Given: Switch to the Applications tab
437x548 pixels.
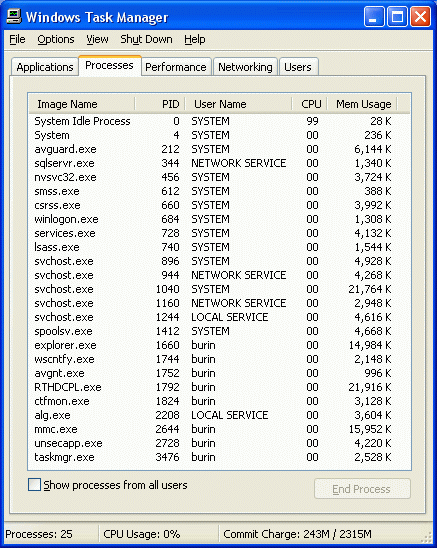Looking at the screenshot, I should click(x=45, y=67).
